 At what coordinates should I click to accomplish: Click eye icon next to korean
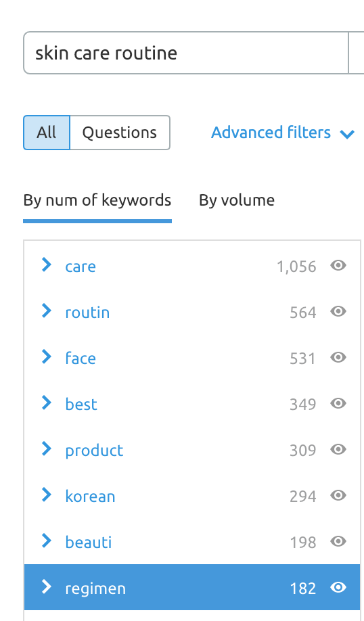pos(338,495)
